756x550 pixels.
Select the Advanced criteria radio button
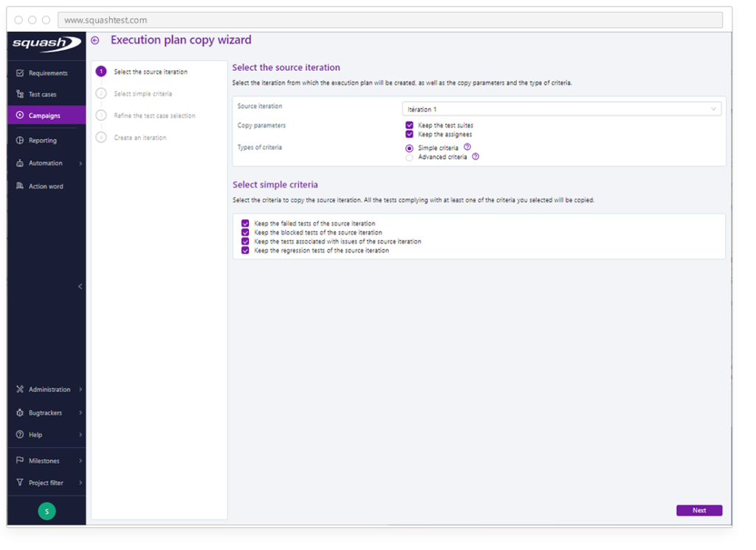pyautogui.click(x=409, y=158)
